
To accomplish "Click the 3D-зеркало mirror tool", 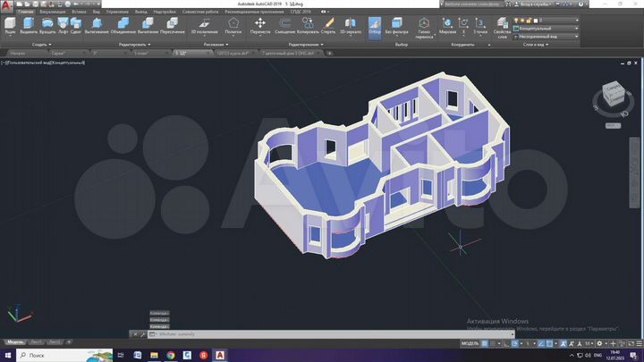I will [x=351, y=24].
